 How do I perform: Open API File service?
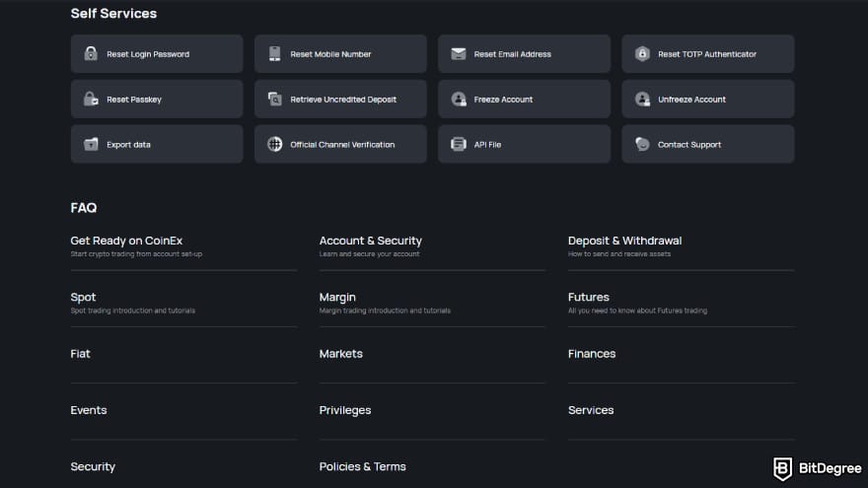[524, 144]
